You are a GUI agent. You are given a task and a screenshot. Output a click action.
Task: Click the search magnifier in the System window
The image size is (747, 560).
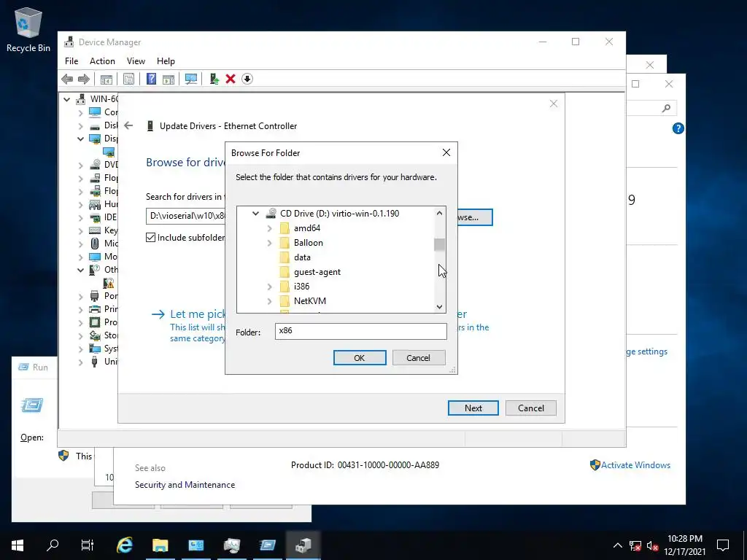667,109
